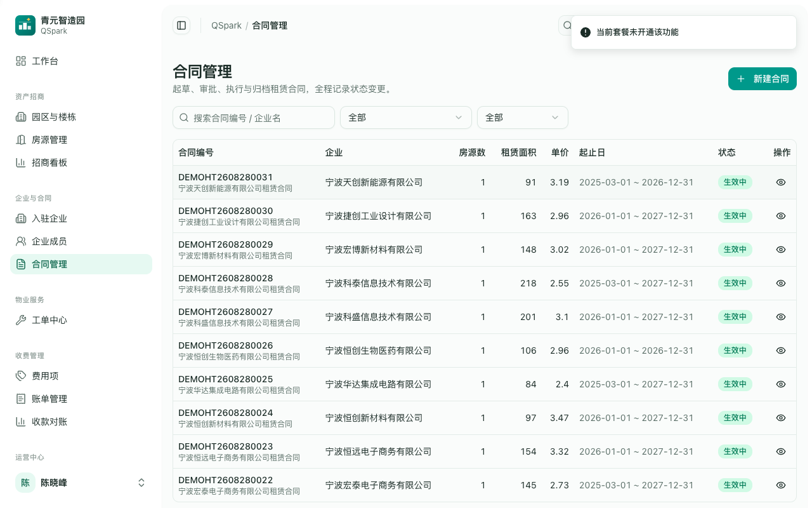Open 费用项 in the sidebar

click(x=81, y=376)
